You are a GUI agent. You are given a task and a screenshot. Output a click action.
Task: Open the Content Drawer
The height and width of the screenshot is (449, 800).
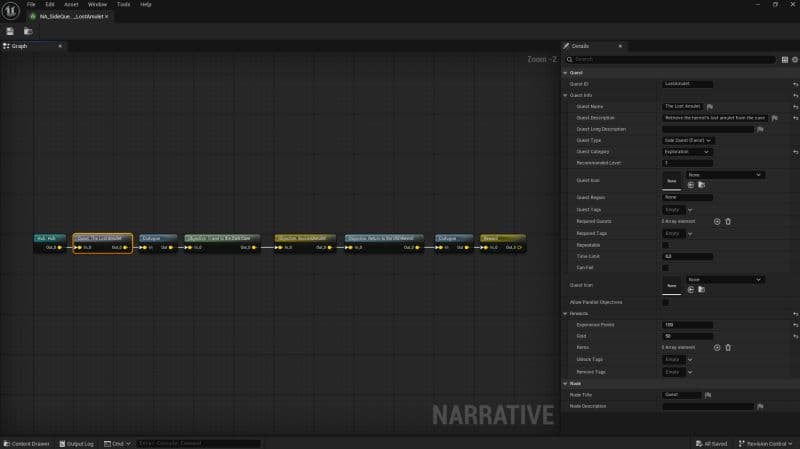tap(27, 444)
